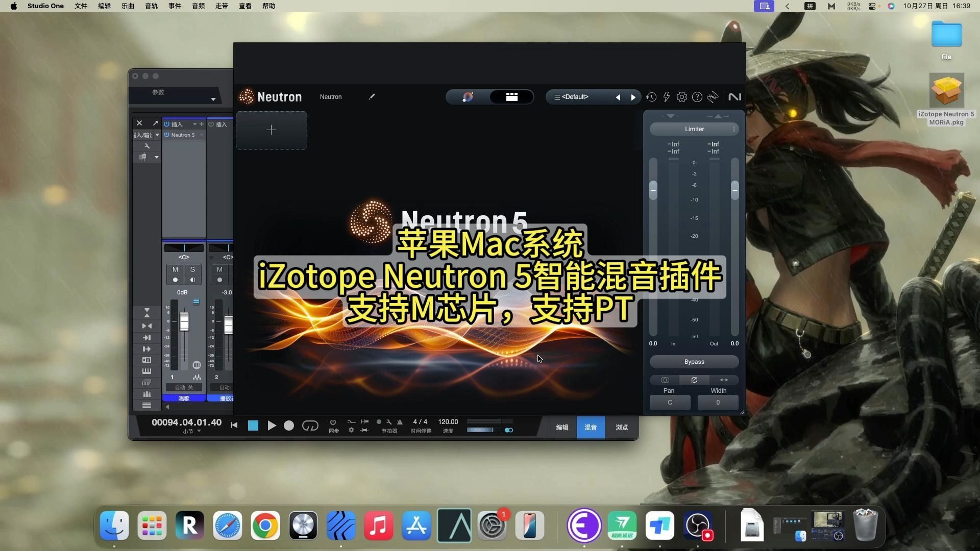The height and width of the screenshot is (551, 980).
Task: Click the Neutron inter-plugin communication icon
Action: 713,97
